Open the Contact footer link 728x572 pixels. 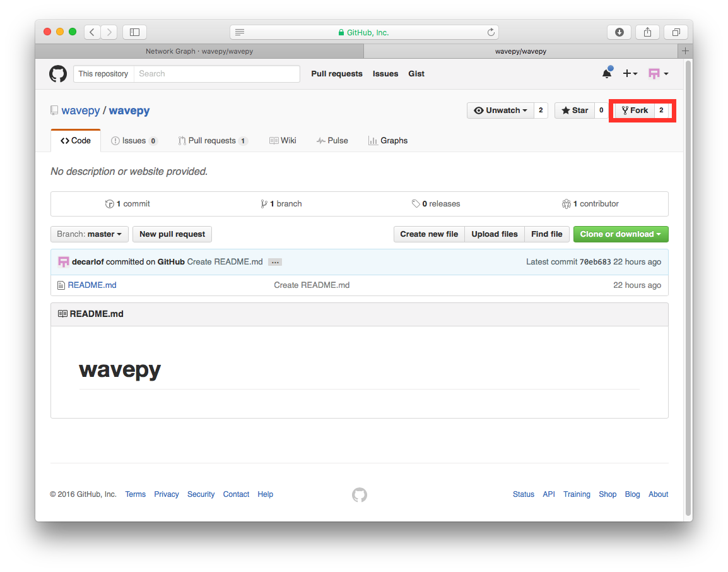236,494
